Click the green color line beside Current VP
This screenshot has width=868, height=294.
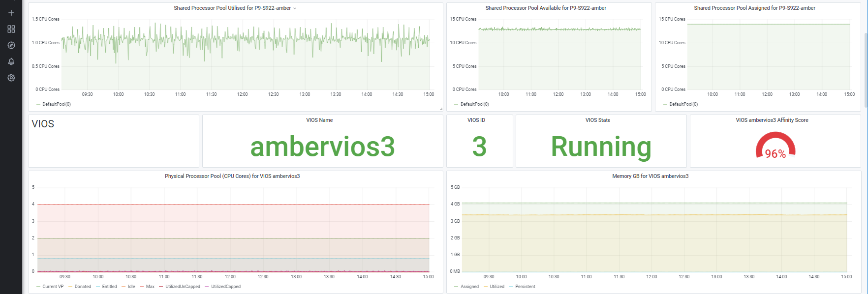[x=38, y=287]
